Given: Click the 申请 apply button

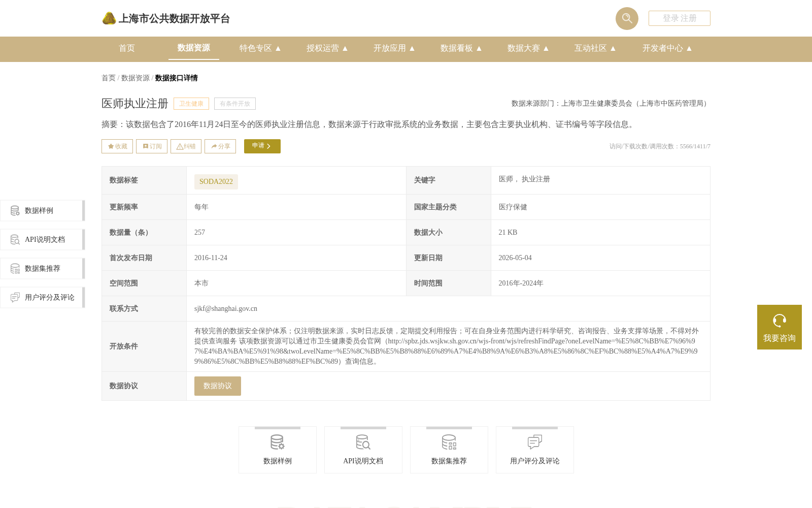Looking at the screenshot, I should [x=262, y=146].
